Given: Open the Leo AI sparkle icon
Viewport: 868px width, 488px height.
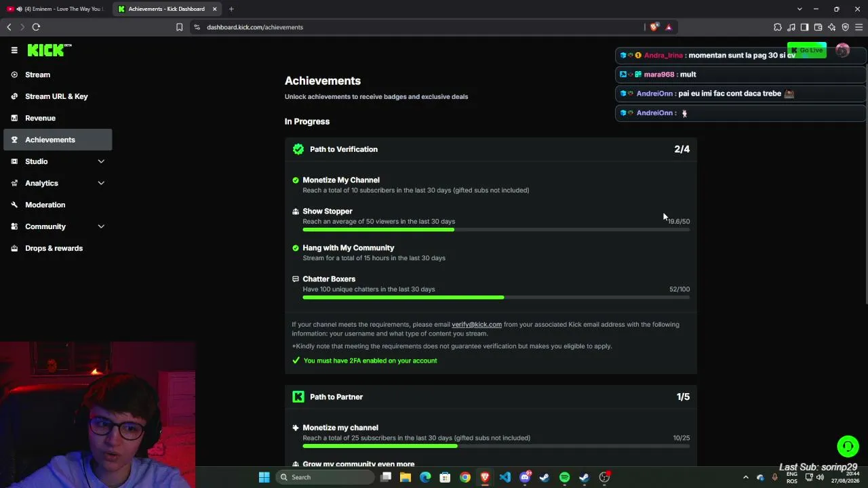Looking at the screenshot, I should (831, 27).
